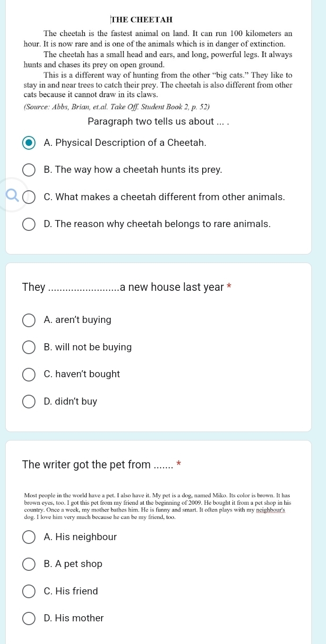326x644 pixels.
Task: Click the 'Paragraph two tells us about' question
Action: tap(158, 121)
